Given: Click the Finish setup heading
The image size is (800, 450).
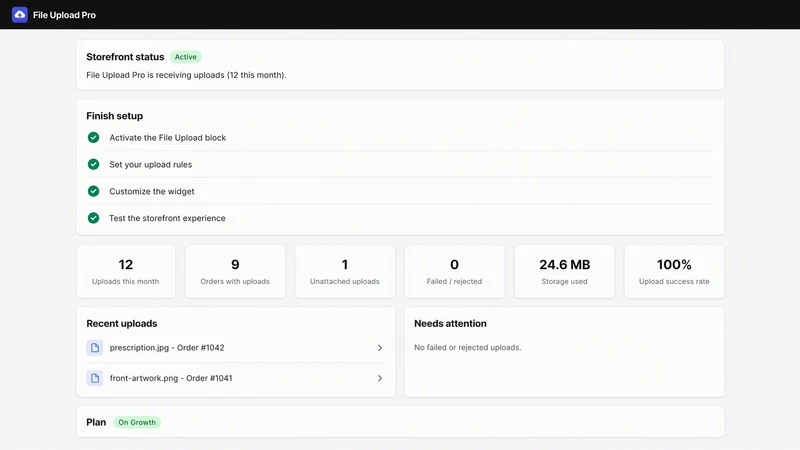Looking at the screenshot, I should 114,116.
